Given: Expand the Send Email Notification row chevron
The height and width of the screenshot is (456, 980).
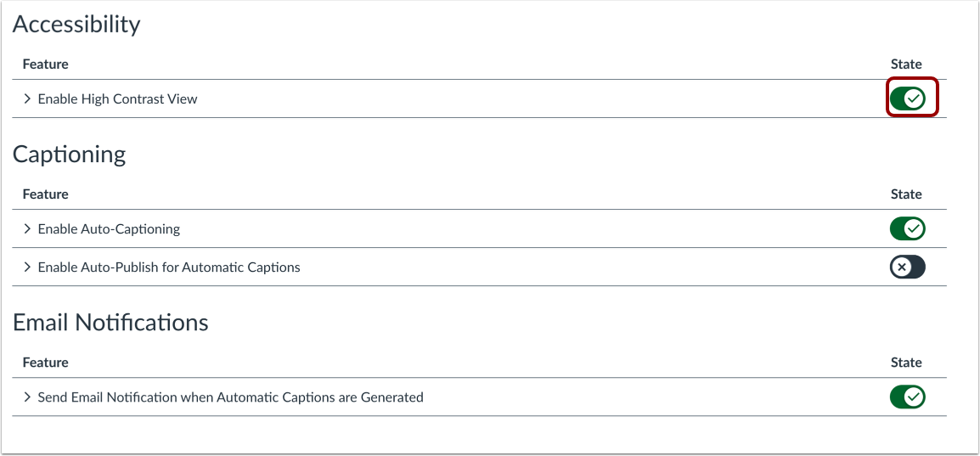Looking at the screenshot, I should [x=27, y=397].
